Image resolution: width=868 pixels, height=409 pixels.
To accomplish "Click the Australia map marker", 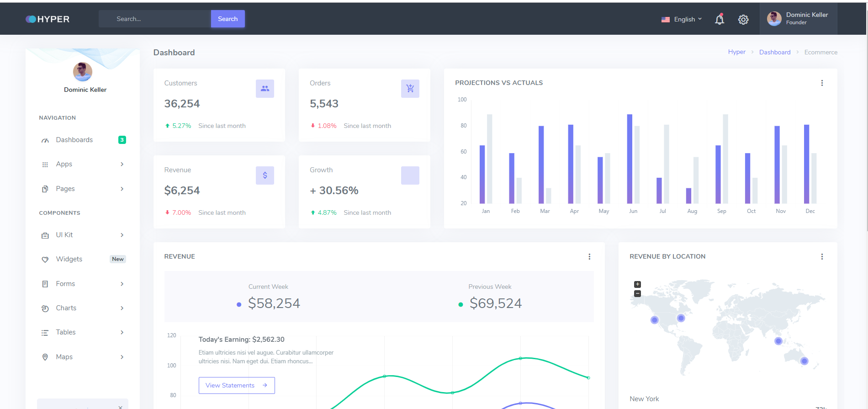I will [x=804, y=361].
